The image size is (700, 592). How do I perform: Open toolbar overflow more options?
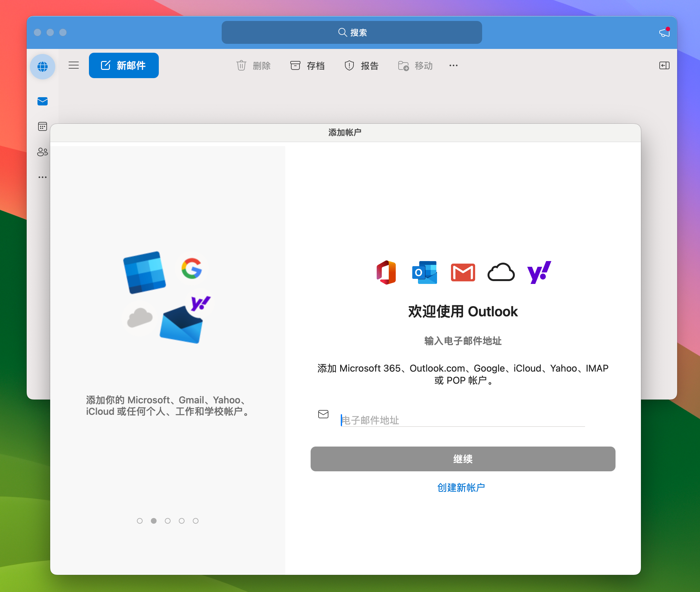(453, 65)
